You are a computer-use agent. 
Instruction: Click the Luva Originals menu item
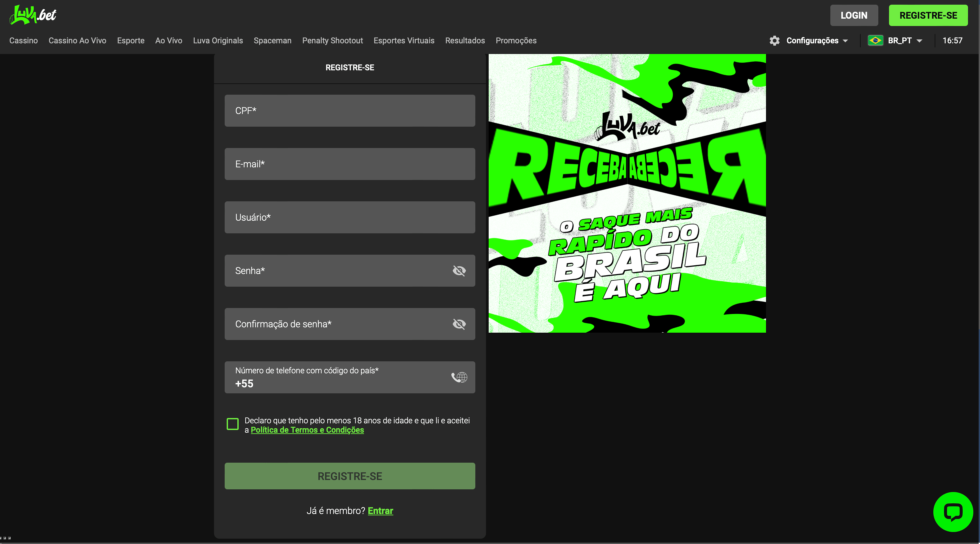pos(218,41)
